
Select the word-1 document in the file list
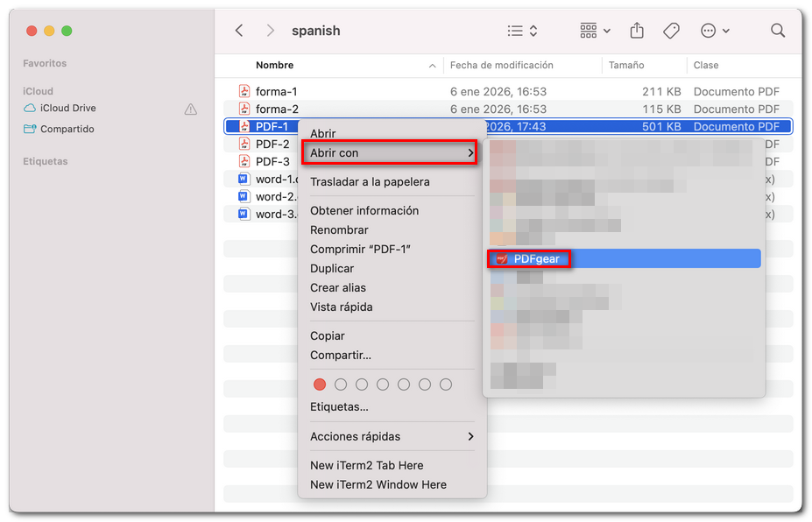pyautogui.click(x=272, y=179)
